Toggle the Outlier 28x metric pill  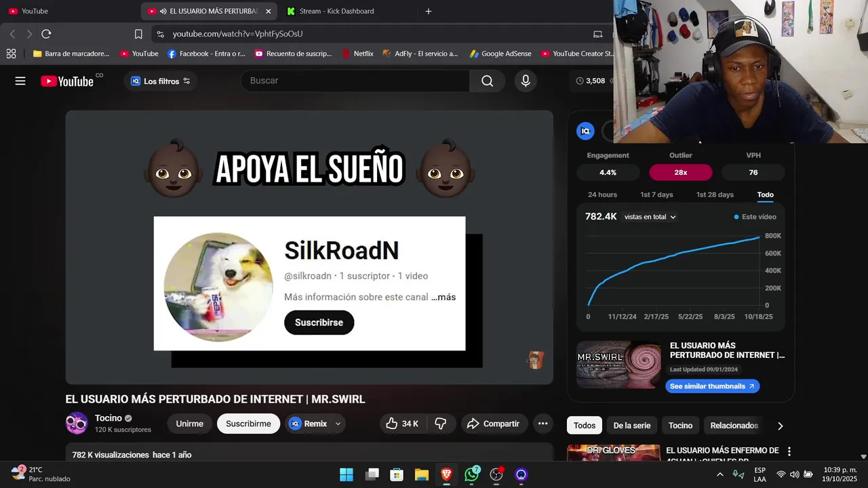[680, 173]
